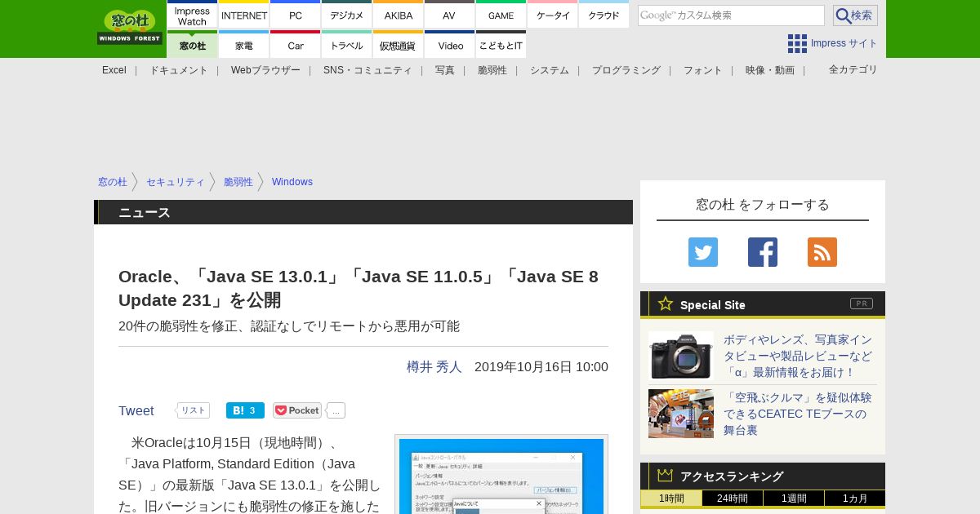The image size is (980, 514).
Task: Open the INTERNET site tab
Action: pyautogui.click(x=244, y=16)
